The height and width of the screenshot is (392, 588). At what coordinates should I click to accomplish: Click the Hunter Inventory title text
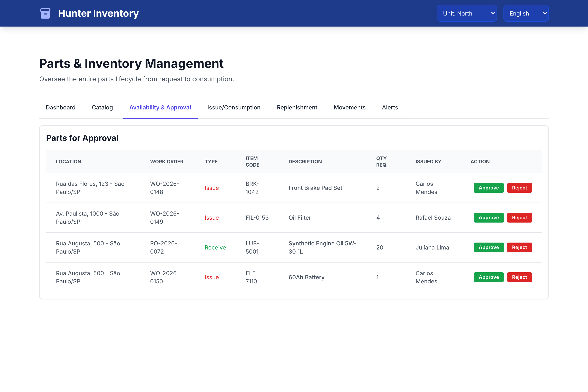[98, 13]
